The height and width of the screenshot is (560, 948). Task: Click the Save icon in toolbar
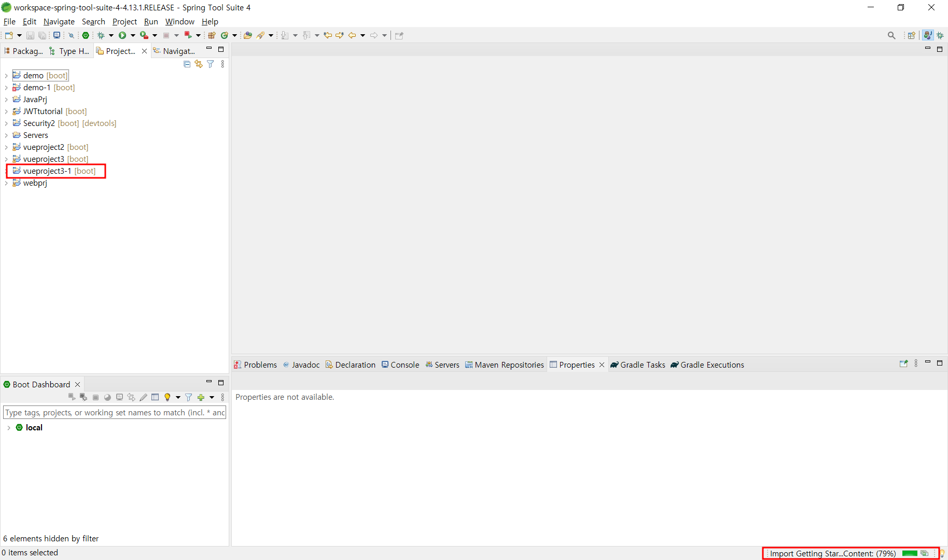click(30, 35)
